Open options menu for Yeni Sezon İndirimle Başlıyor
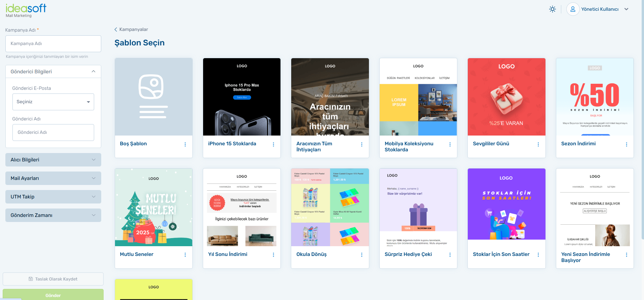Screen dimensions: 644x300 626,255
